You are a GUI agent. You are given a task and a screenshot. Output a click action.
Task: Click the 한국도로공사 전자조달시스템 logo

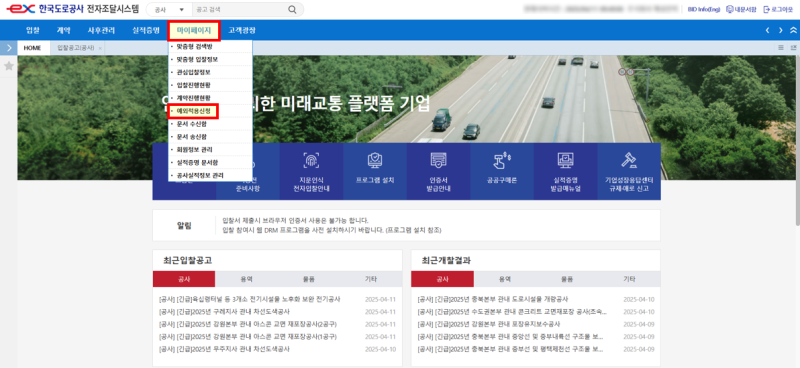pos(71,9)
